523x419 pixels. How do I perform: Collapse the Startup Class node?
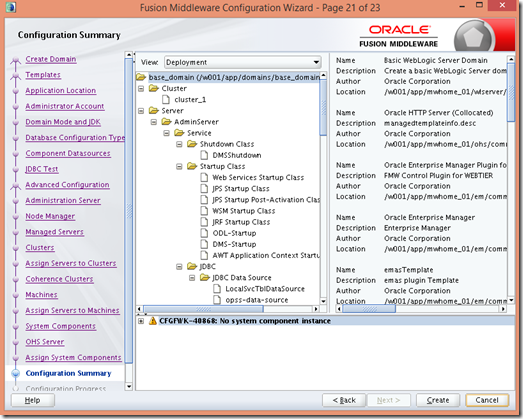[x=179, y=166]
